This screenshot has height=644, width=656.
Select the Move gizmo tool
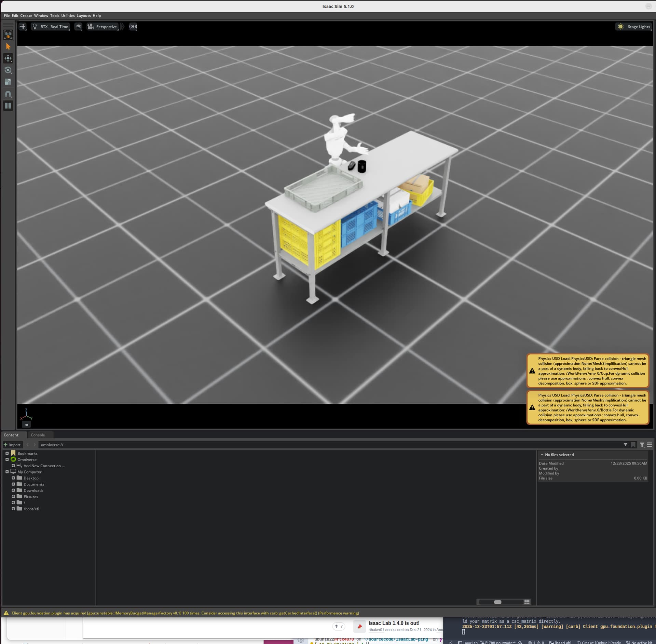click(x=8, y=58)
